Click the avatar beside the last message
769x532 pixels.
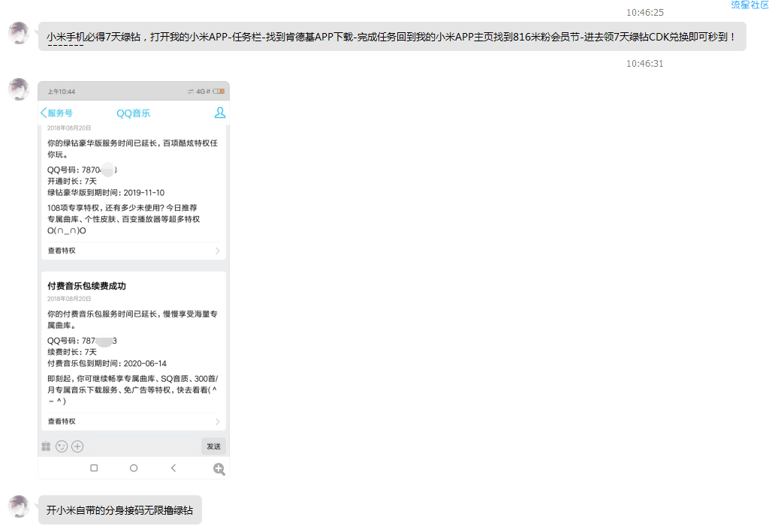[19, 506]
